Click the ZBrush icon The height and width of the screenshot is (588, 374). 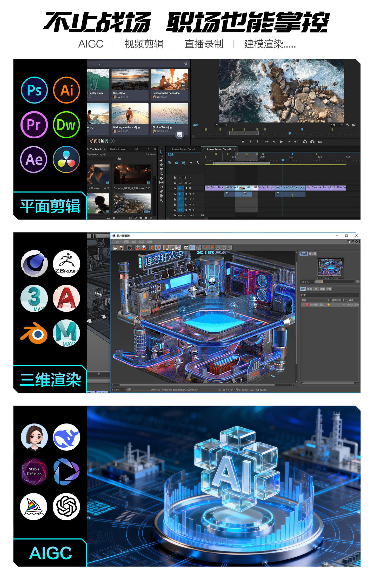(x=66, y=264)
